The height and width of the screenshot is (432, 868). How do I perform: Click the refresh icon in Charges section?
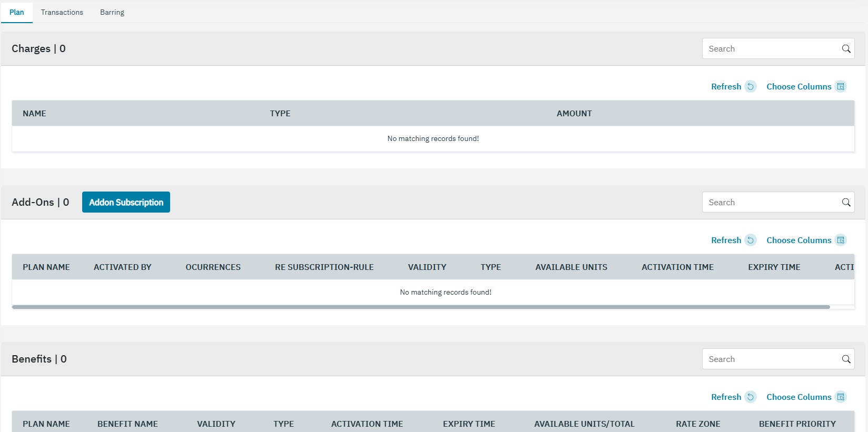[751, 87]
